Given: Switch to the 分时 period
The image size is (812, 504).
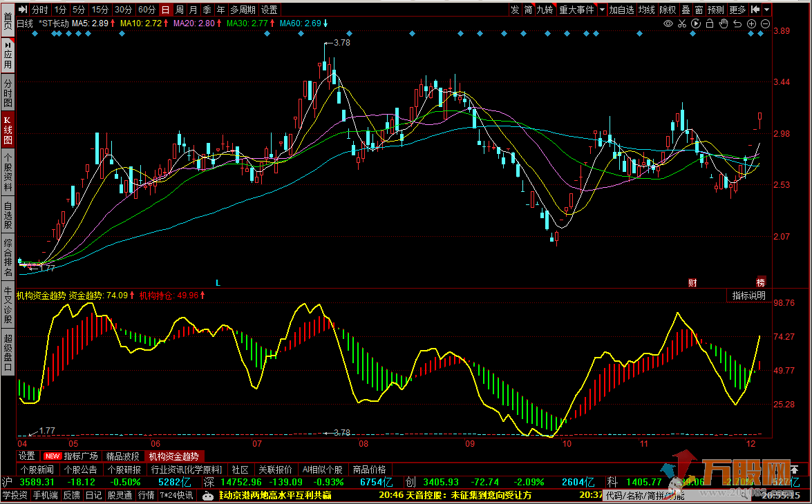Looking at the screenshot, I should 40,9.
